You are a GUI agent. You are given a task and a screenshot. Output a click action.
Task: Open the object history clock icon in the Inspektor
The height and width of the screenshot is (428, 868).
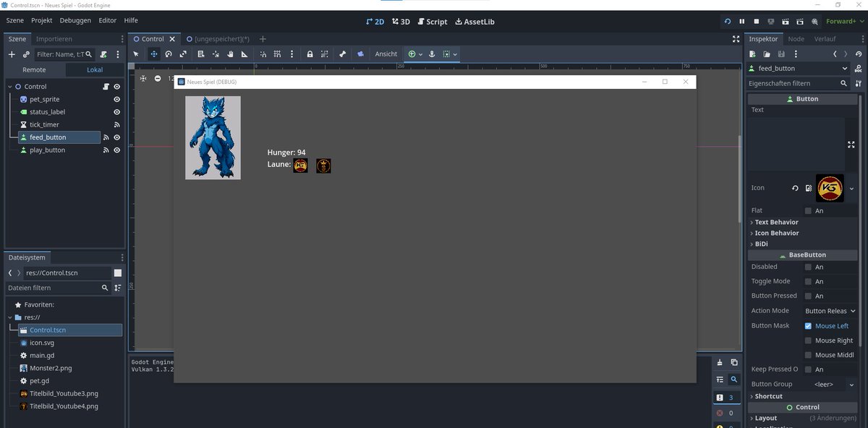click(859, 54)
